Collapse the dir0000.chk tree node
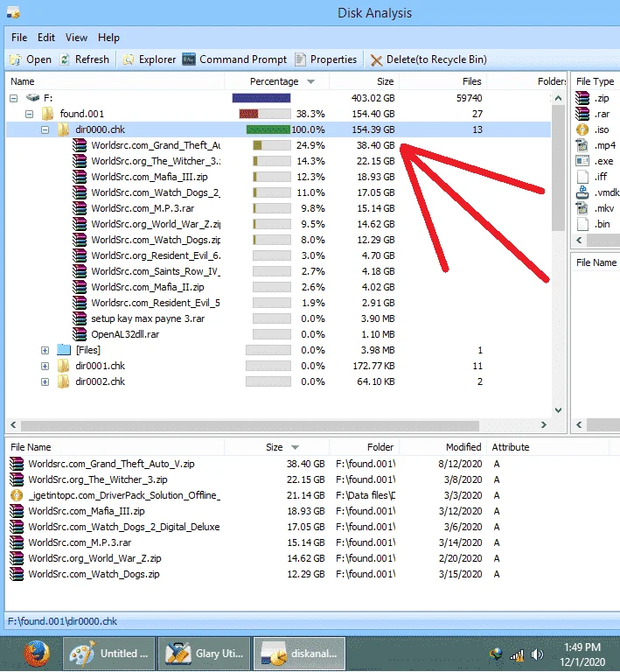Screen dimensions: 620x672 click(x=45, y=129)
